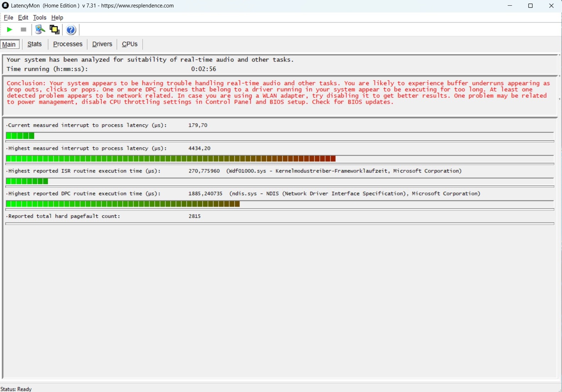
Task: Click the yellow overlapping windows toolbar icon
Action: pyautogui.click(x=54, y=30)
